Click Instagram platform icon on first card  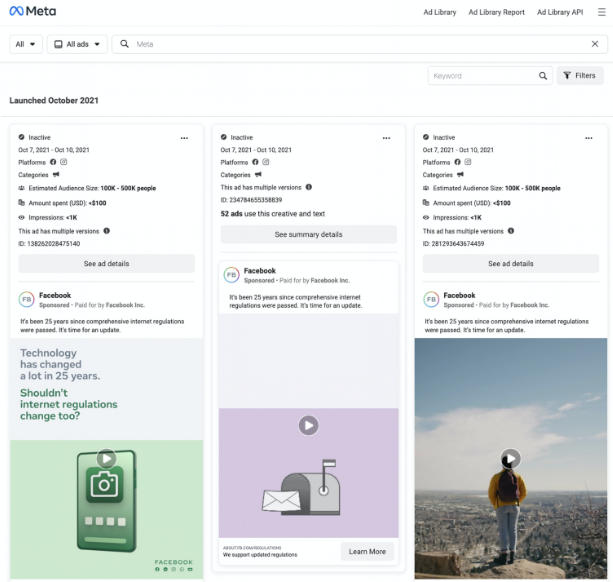[x=63, y=162]
